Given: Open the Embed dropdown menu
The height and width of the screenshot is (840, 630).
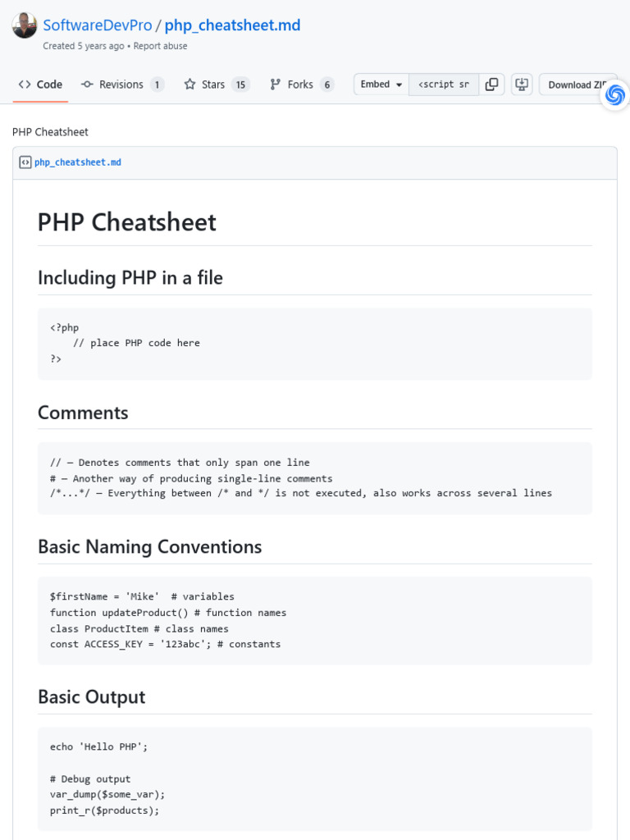Looking at the screenshot, I should point(381,84).
